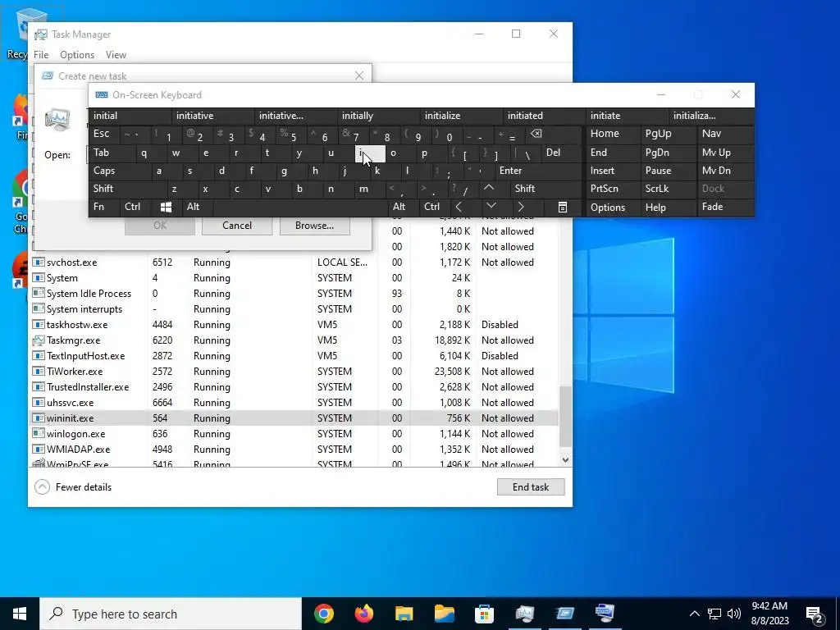This screenshot has width=840, height=630.
Task: Toggle the right Ctrl key
Action: click(434, 208)
